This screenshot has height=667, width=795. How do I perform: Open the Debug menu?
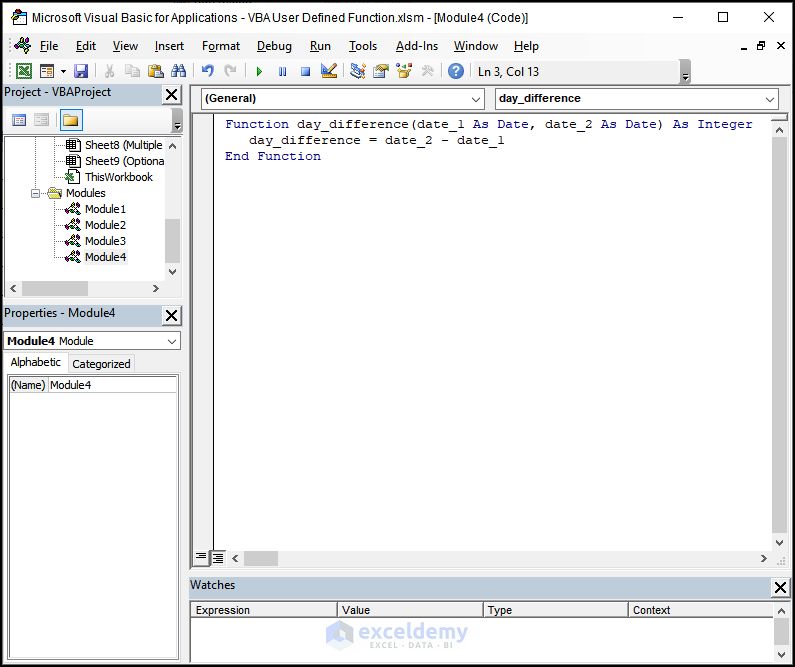point(274,46)
